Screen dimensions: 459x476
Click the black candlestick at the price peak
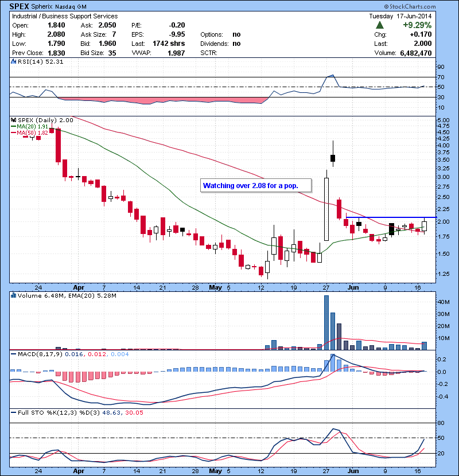(x=332, y=158)
